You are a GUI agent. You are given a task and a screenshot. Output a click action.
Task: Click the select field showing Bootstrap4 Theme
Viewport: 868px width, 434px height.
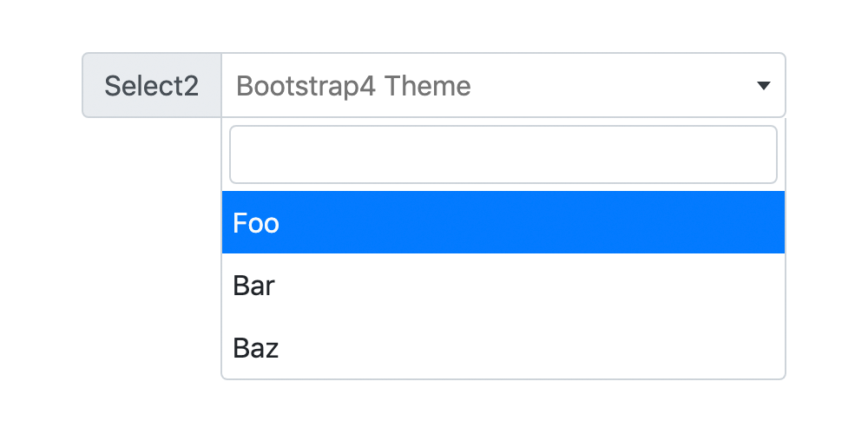click(503, 86)
